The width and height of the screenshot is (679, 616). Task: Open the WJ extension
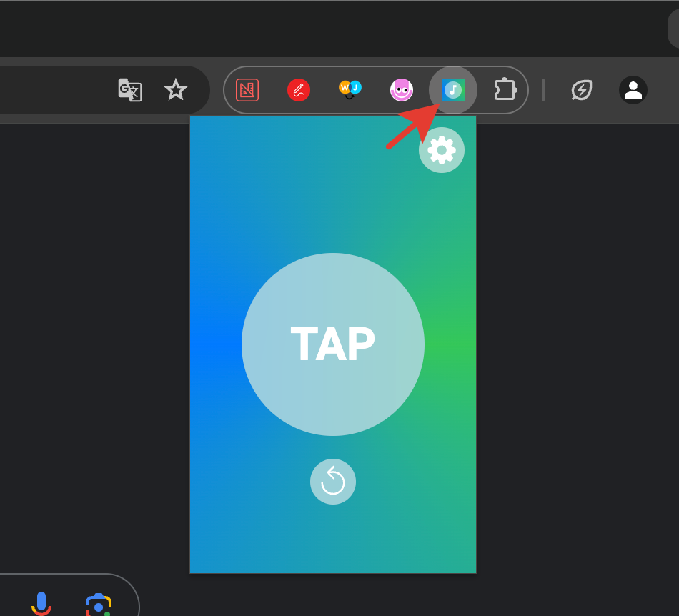coord(350,90)
